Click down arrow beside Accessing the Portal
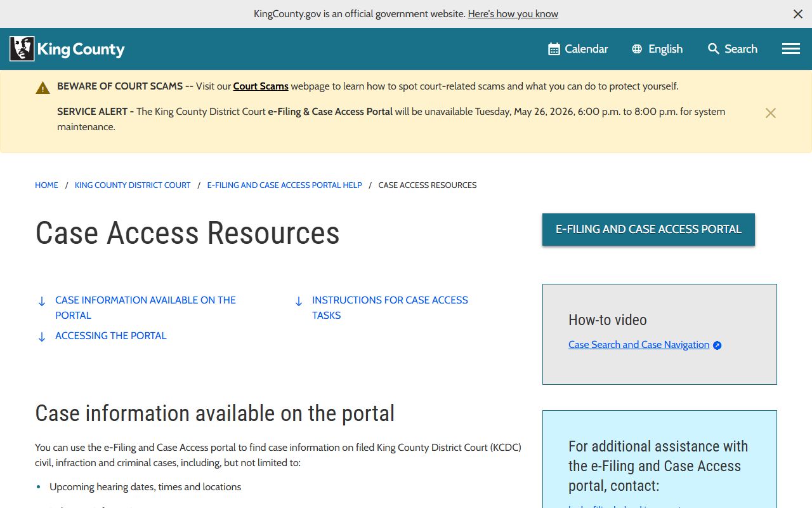Viewport: 812px width, 508px height. pyautogui.click(x=42, y=337)
